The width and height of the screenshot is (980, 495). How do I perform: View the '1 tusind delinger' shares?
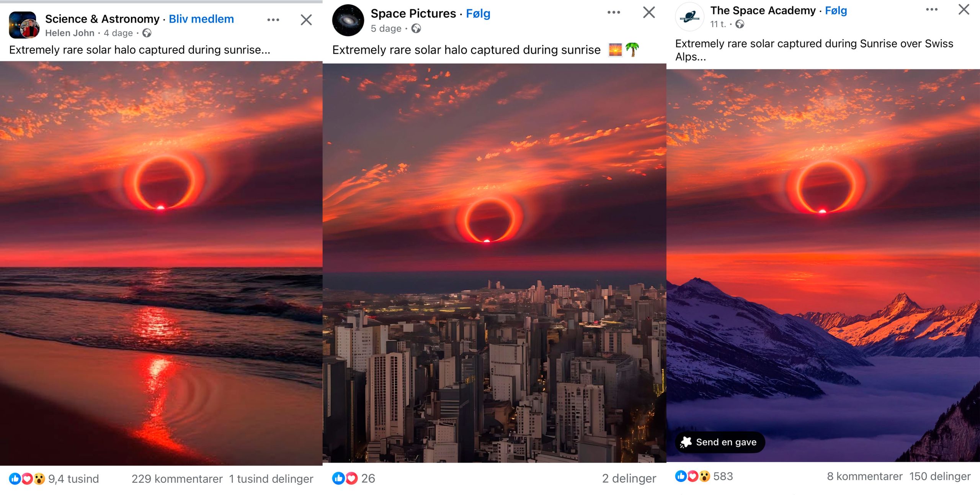pos(271,479)
